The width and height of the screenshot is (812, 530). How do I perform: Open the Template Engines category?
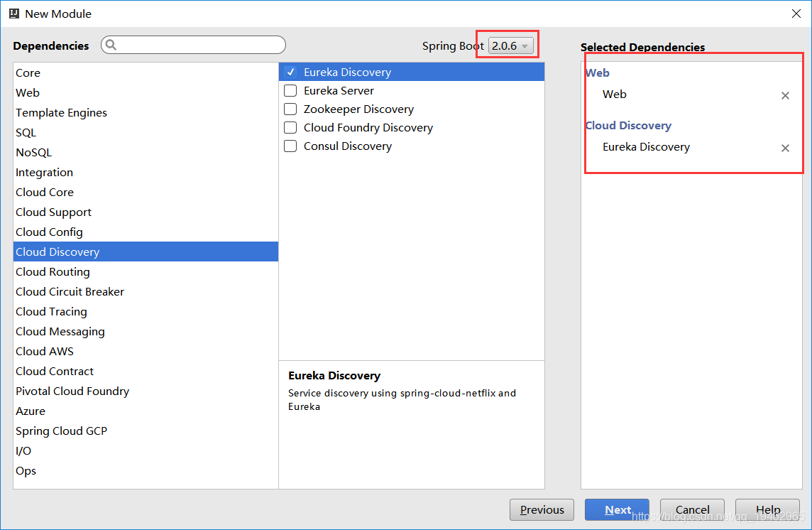[x=146, y=112]
